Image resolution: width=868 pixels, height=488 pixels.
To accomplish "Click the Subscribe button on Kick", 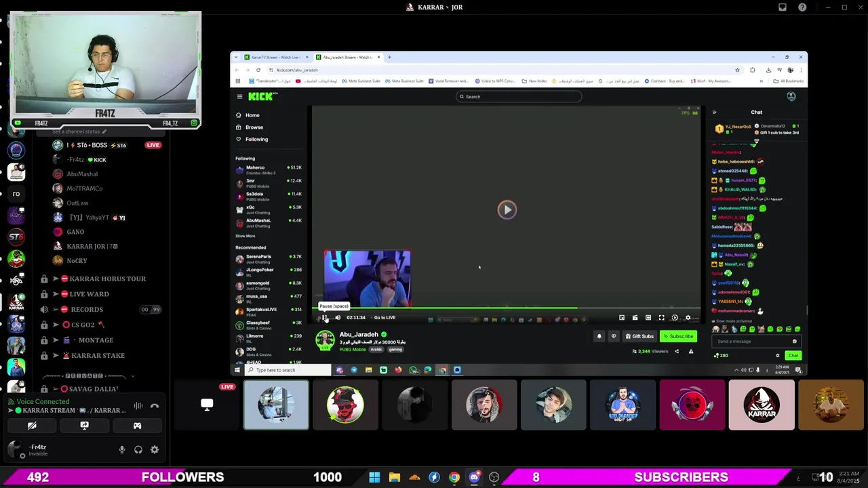I will point(679,336).
